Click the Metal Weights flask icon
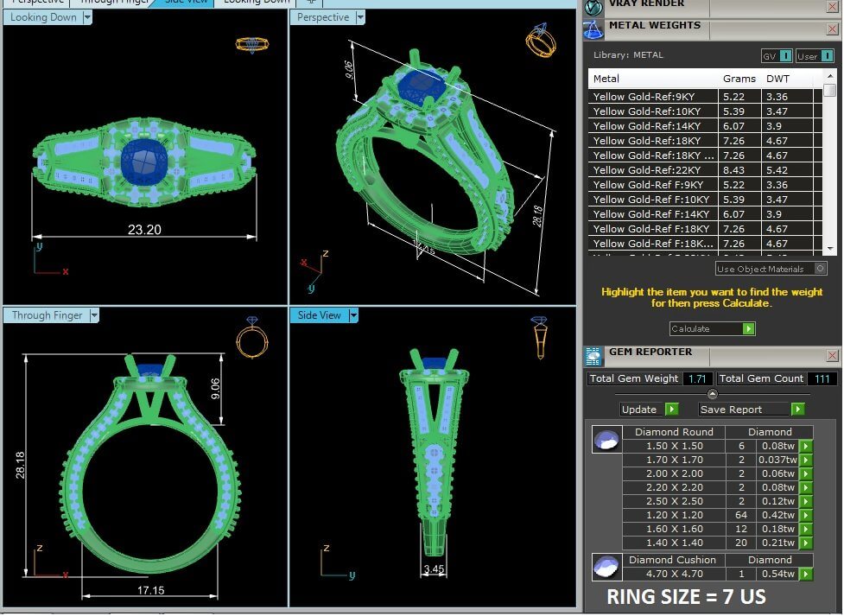Image resolution: width=844 pixels, height=616 pixels. tap(594, 29)
